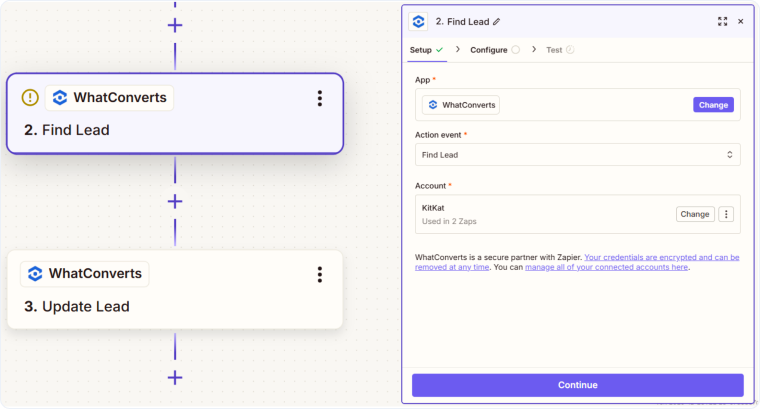The image size is (760, 409).
Task: Add step between Find Lead and Update Lead
Action: [x=175, y=201]
